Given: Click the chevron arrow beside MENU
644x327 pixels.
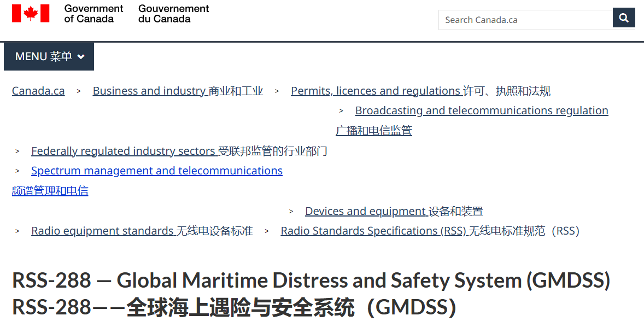Looking at the screenshot, I should 81,57.
